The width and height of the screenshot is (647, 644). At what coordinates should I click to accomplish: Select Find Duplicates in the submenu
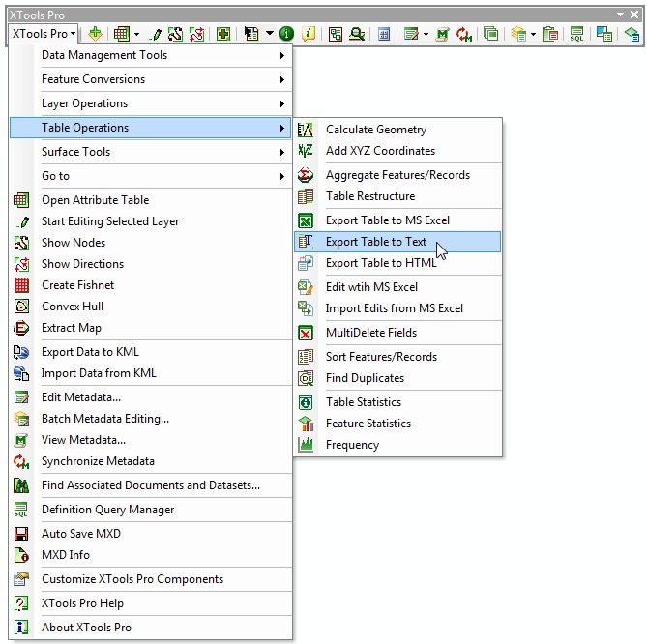pyautogui.click(x=397, y=378)
